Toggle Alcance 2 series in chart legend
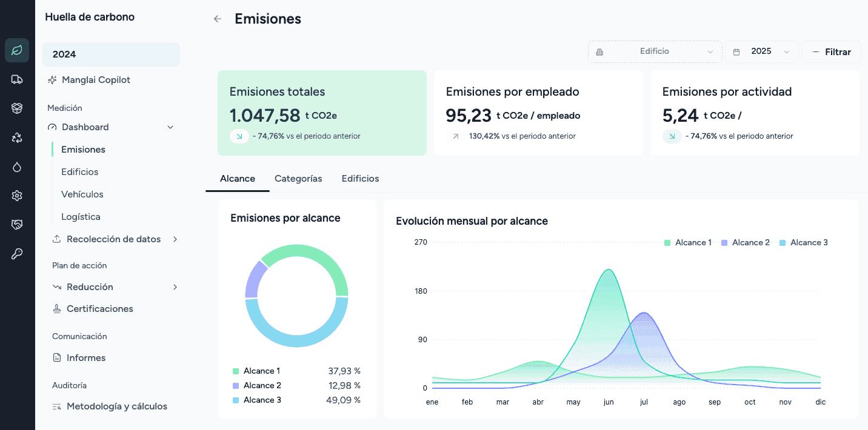 [x=746, y=242]
